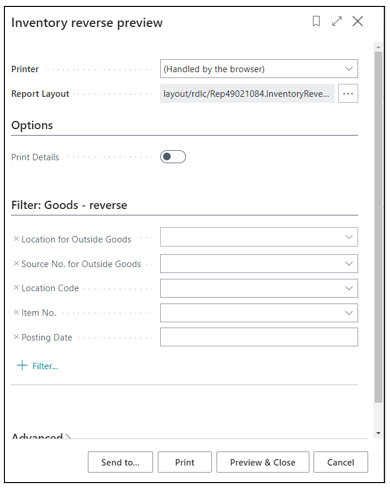
Task: Click the scrollbar up arrow
Action: [378, 47]
